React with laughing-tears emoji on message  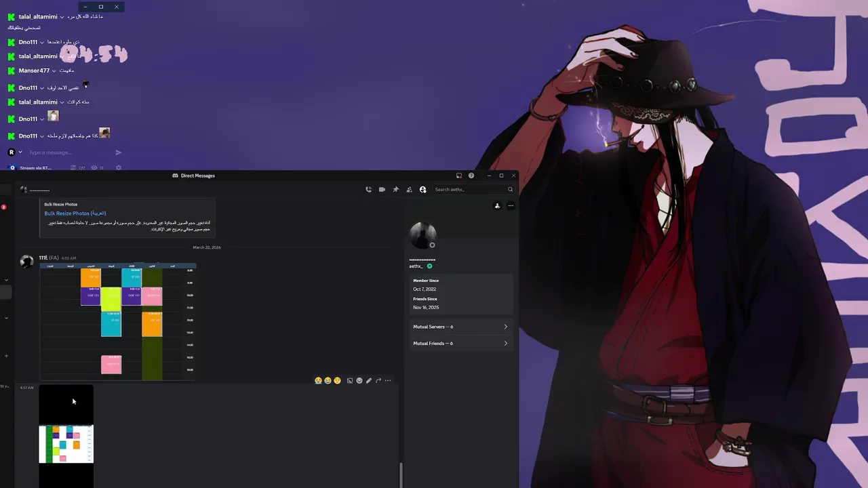pyautogui.click(x=328, y=381)
